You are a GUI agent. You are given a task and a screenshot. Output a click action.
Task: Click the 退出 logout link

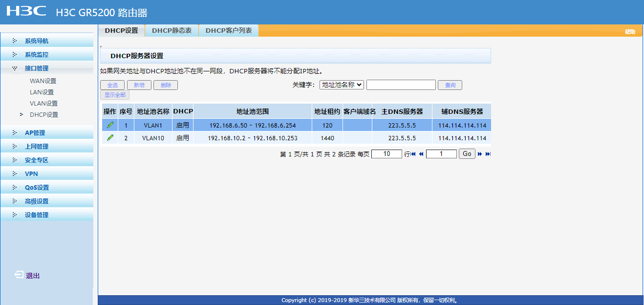[33, 276]
